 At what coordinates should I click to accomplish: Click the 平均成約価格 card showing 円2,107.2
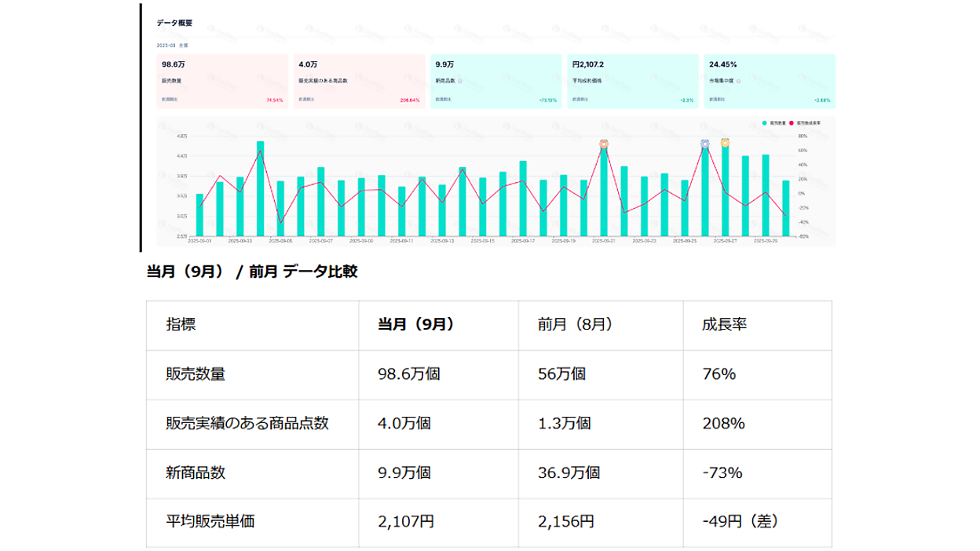632,78
